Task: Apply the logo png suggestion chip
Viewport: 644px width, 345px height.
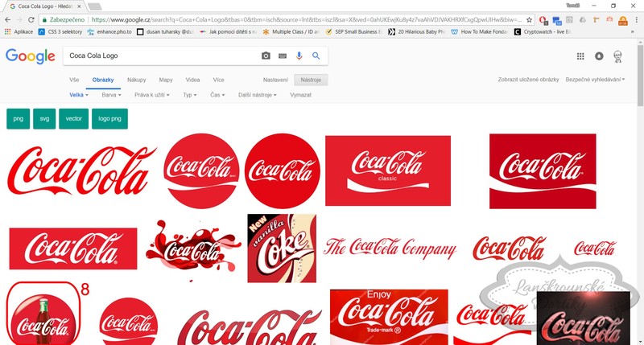Action: [109, 119]
